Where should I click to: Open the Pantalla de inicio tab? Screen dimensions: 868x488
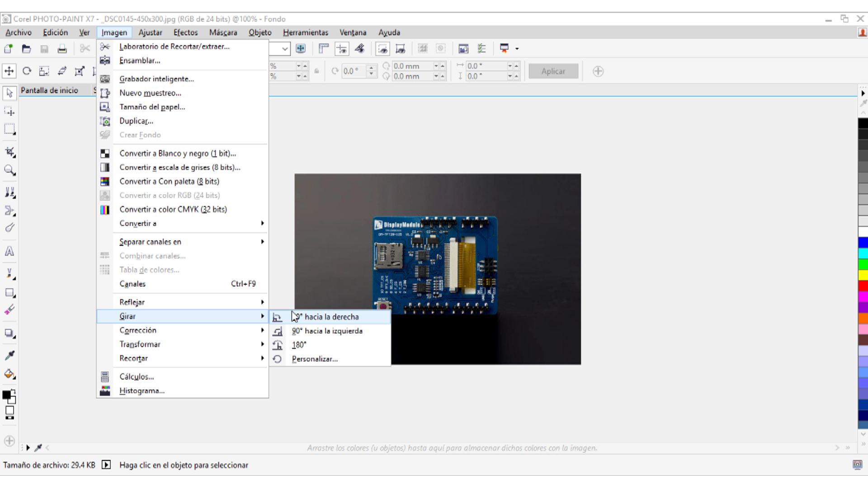49,90
